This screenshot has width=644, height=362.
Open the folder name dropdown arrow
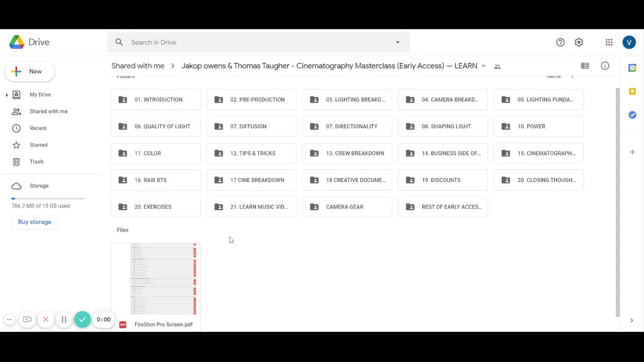pyautogui.click(x=484, y=66)
